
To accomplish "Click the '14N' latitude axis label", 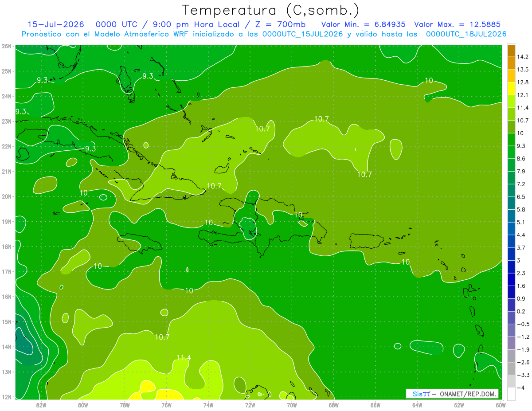I will [7, 347].
